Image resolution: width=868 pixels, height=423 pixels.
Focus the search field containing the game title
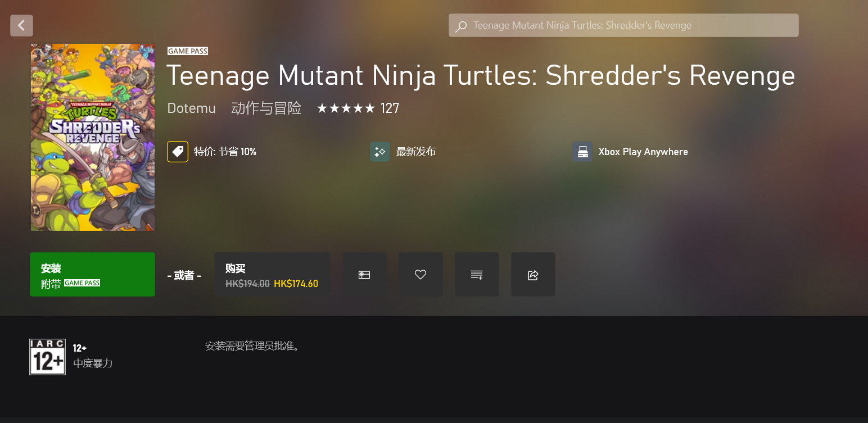click(x=623, y=25)
